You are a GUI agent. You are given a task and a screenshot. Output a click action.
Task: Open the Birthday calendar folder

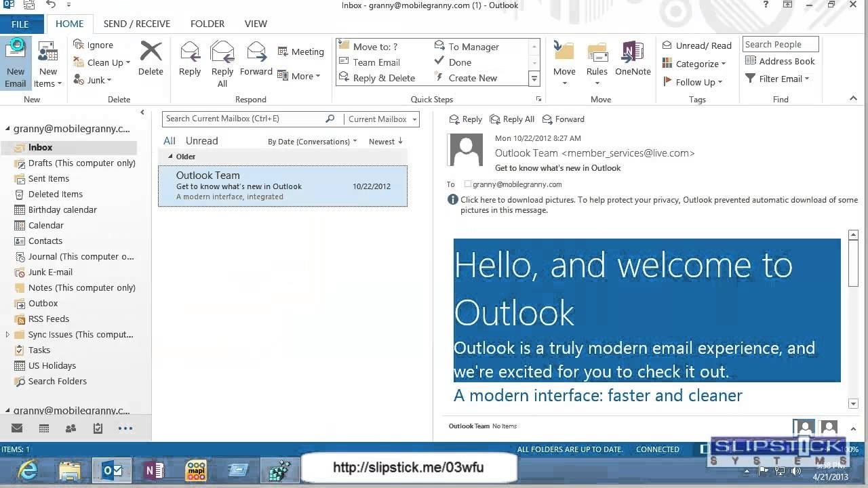coord(56,209)
